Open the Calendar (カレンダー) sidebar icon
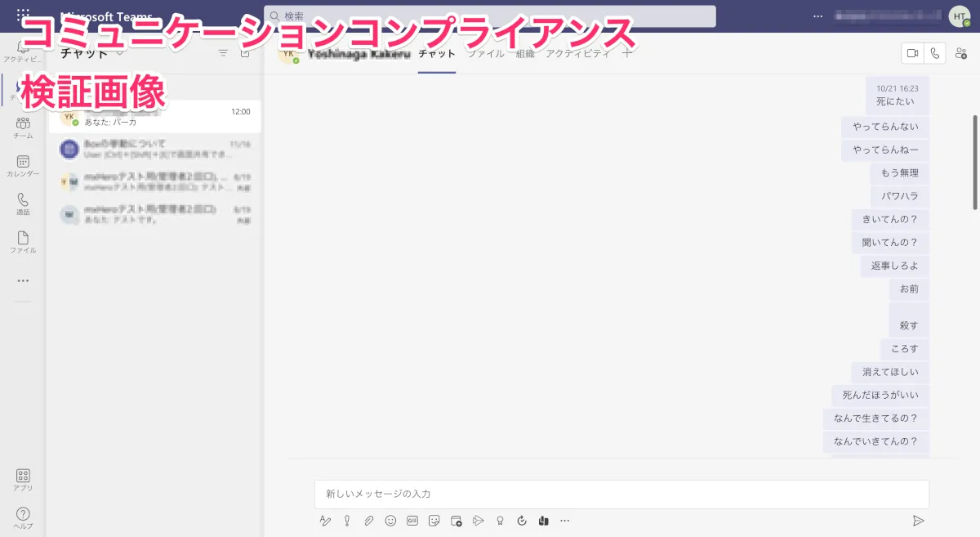 [x=23, y=165]
